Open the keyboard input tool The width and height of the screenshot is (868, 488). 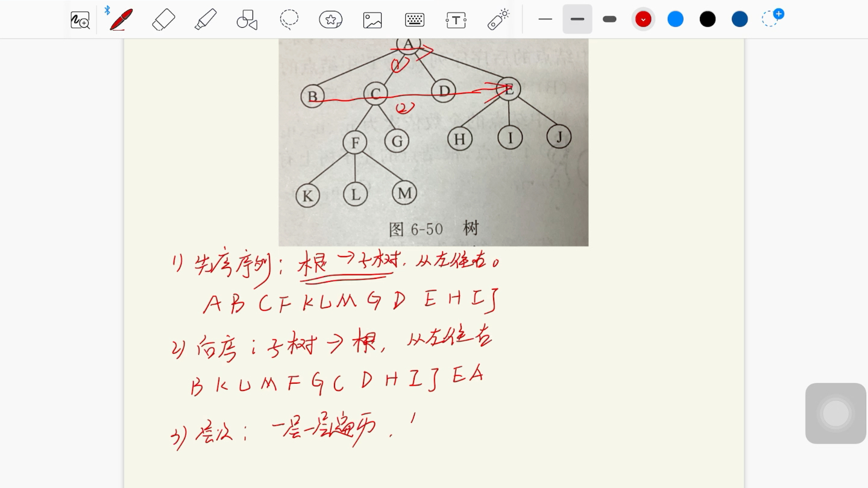click(414, 19)
